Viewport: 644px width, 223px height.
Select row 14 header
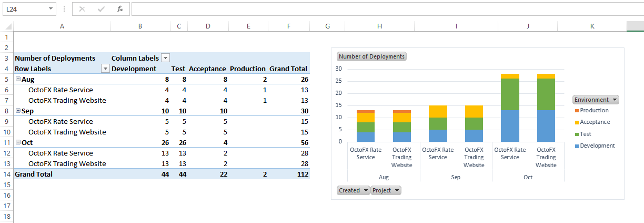[6, 174]
